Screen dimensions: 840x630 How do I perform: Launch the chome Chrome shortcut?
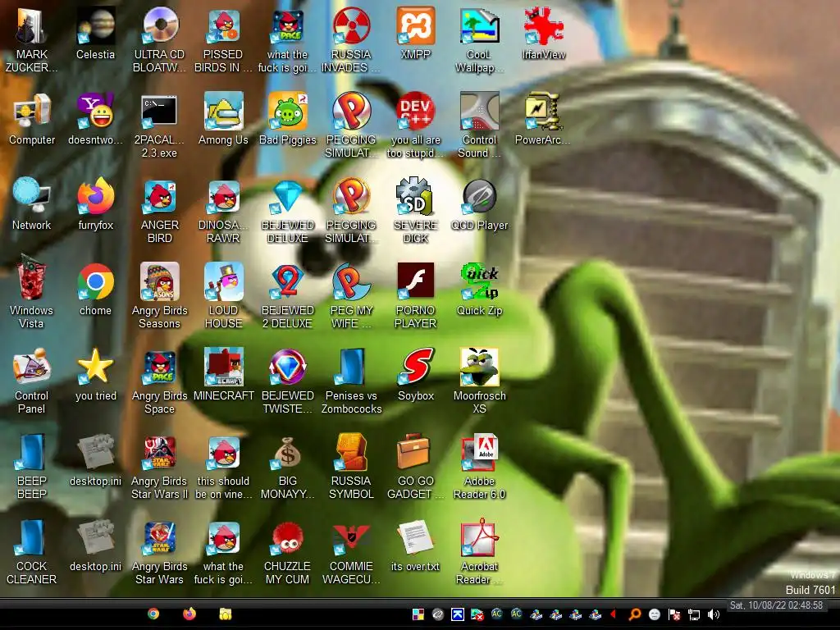tap(95, 290)
